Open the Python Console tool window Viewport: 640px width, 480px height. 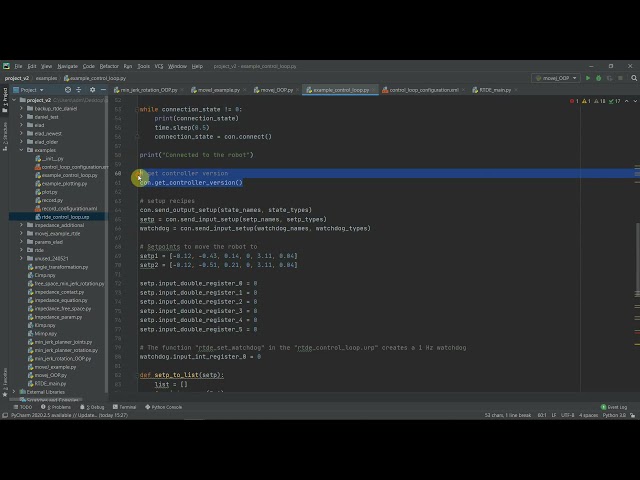point(164,407)
